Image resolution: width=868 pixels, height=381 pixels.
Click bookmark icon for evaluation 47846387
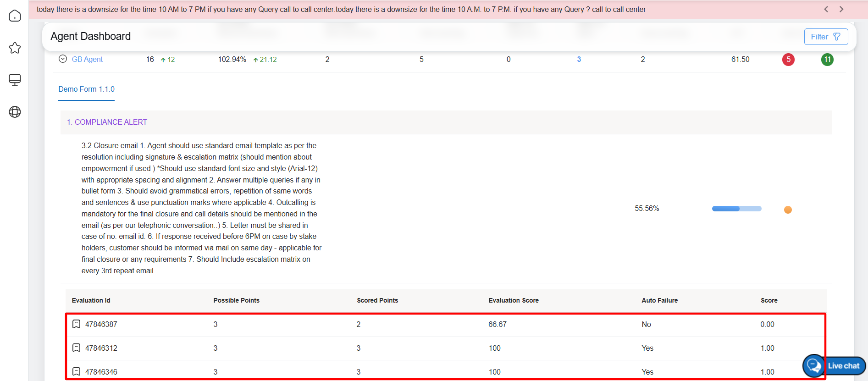[77, 324]
